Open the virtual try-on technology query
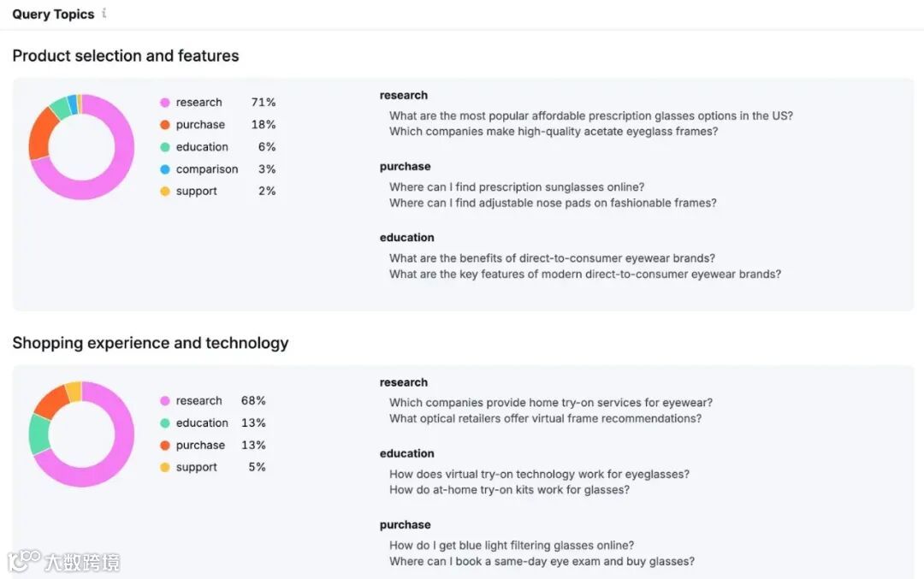This screenshot has height=579, width=924. 539,474
